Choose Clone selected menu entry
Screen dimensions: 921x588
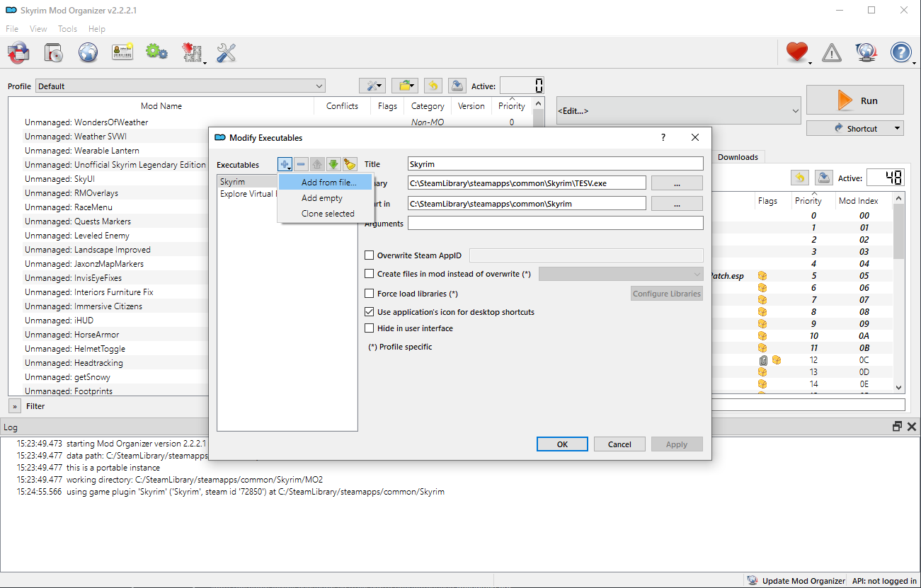pyautogui.click(x=325, y=214)
